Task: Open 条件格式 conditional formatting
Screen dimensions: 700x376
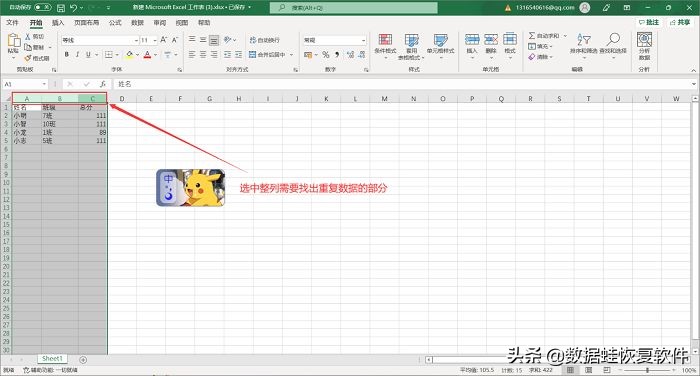Action: pyautogui.click(x=385, y=46)
